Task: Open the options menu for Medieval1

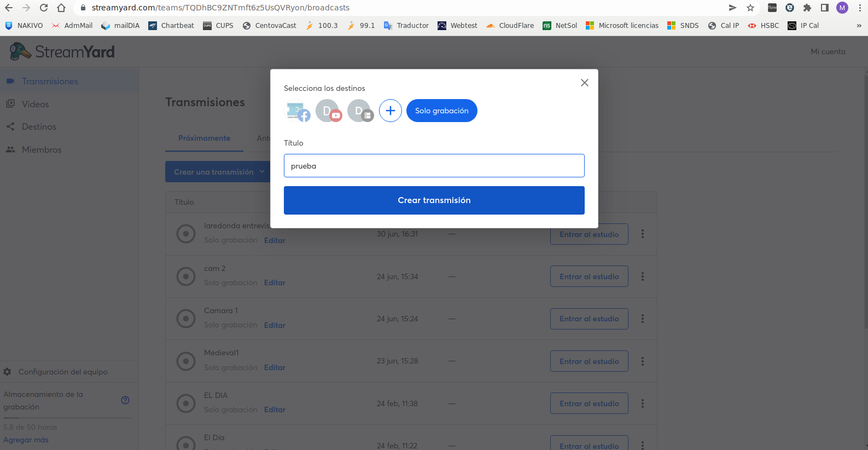Action: pyautogui.click(x=642, y=361)
